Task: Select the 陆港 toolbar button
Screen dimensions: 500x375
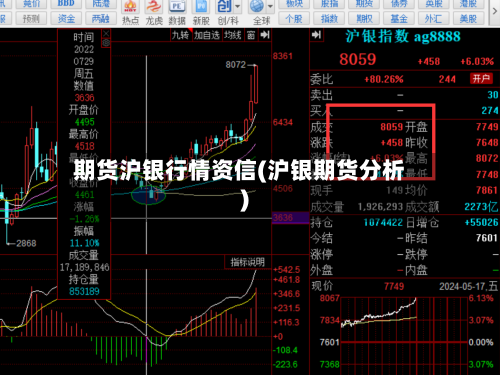Action: (101, 4)
